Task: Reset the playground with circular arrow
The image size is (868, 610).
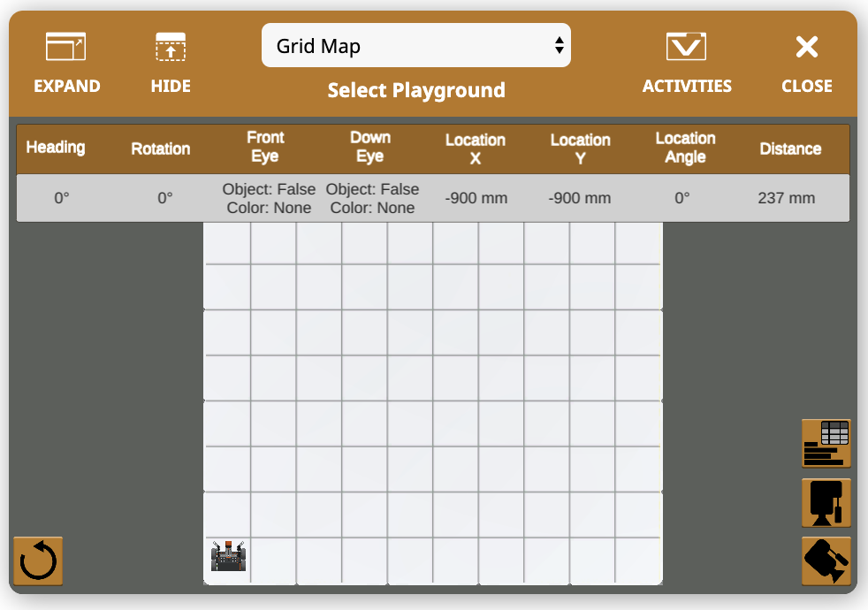Action: pyautogui.click(x=38, y=560)
